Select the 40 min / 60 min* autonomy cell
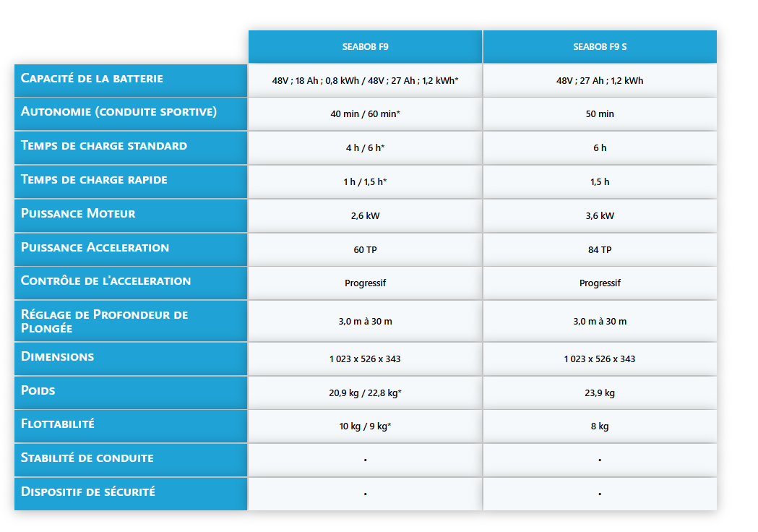The height and width of the screenshot is (532, 758). pos(365,114)
